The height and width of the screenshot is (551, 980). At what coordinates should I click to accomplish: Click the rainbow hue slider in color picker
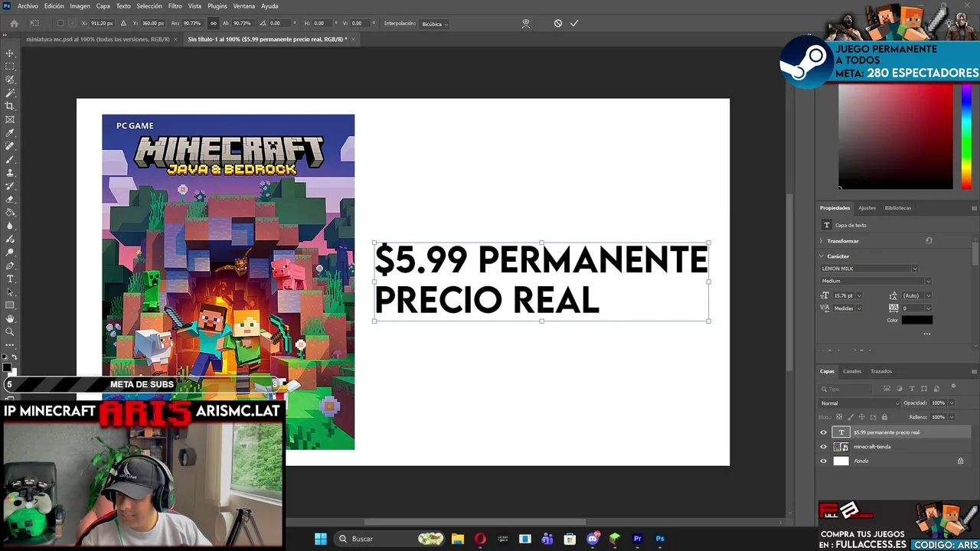coord(967,136)
